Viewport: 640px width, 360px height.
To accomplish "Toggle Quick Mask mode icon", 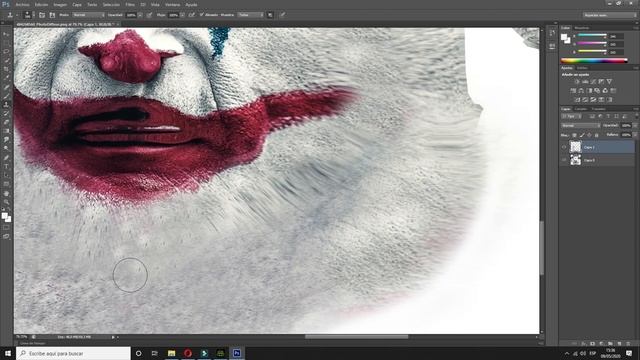I will pos(6,228).
